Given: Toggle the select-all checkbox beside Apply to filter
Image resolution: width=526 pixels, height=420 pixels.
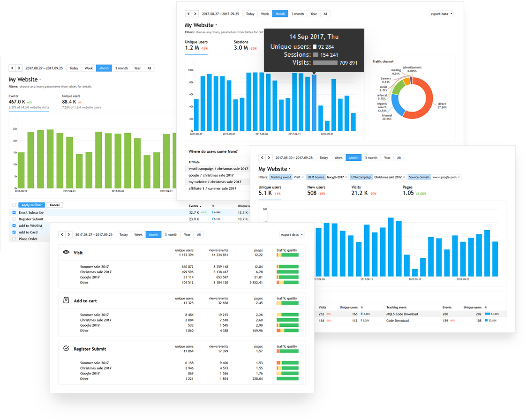Looking at the screenshot, I should tap(14, 205).
